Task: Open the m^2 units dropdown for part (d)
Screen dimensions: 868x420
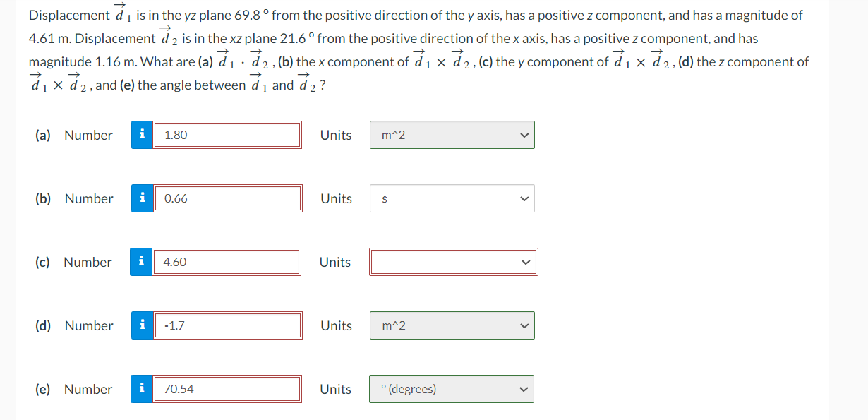Action: click(x=452, y=325)
